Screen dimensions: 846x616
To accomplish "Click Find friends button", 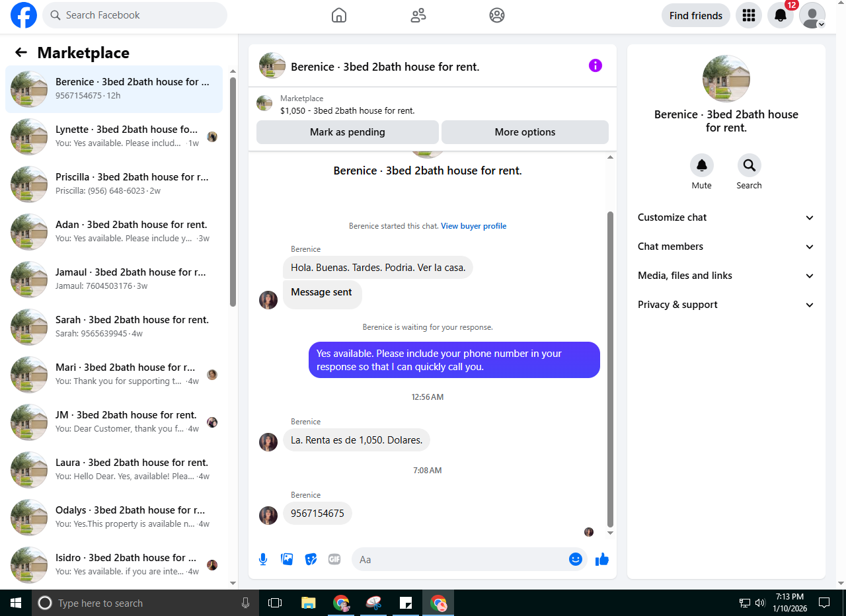I will tap(696, 15).
